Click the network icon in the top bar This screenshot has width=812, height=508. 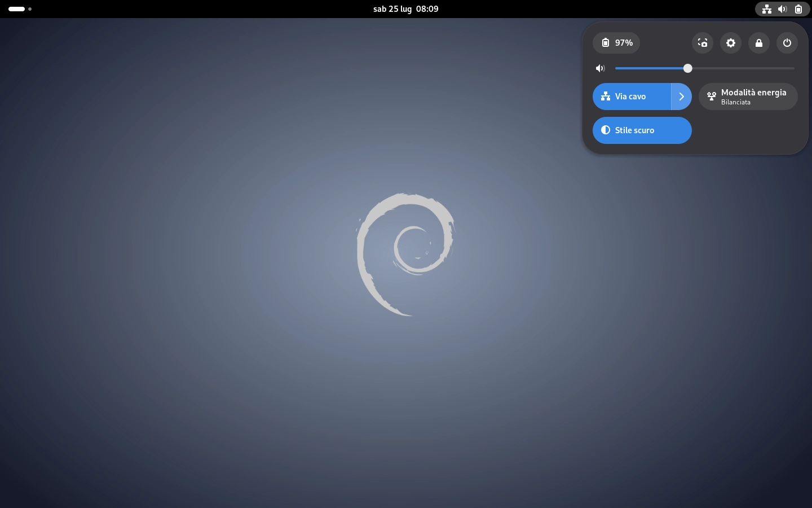pos(767,9)
